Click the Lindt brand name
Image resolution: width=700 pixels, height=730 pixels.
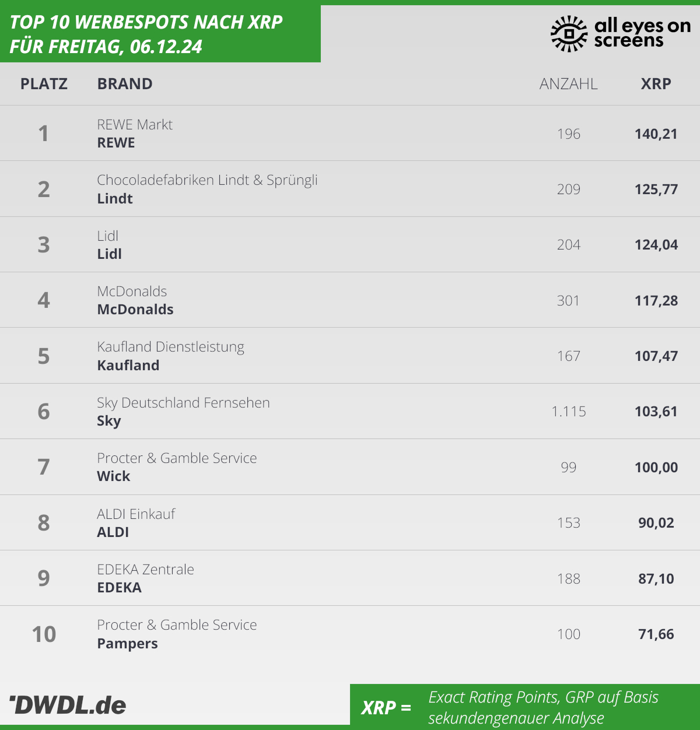[x=115, y=199]
